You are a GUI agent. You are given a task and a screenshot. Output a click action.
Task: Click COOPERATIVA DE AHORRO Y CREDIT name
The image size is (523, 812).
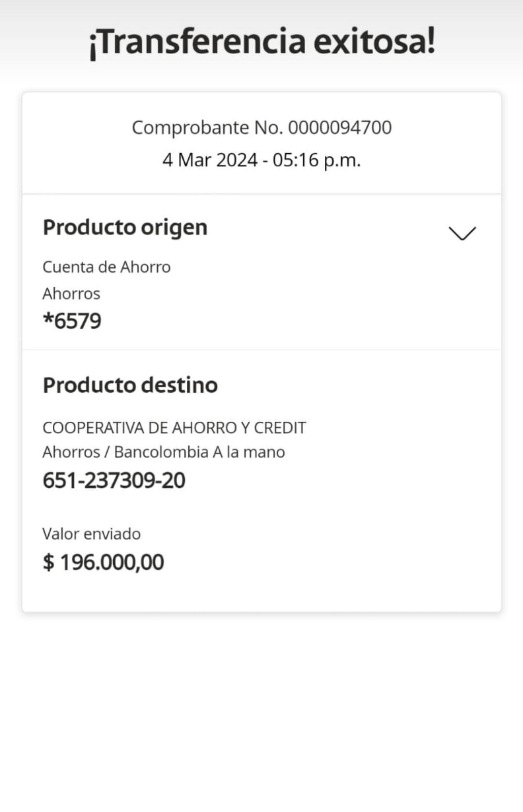click(x=174, y=428)
